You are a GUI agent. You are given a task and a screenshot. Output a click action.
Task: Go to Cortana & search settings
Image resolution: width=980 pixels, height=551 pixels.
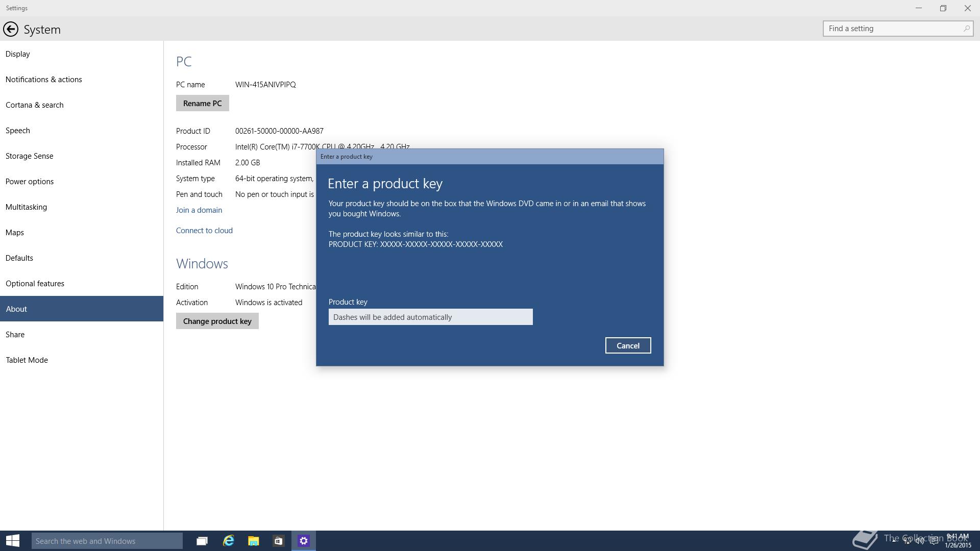pyautogui.click(x=82, y=105)
